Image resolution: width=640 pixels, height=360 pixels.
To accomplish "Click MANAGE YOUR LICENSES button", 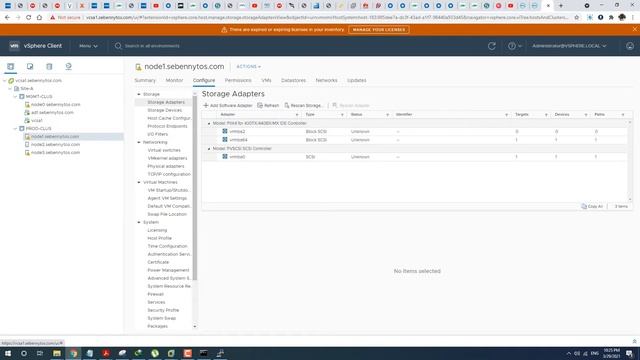I will click(379, 29).
